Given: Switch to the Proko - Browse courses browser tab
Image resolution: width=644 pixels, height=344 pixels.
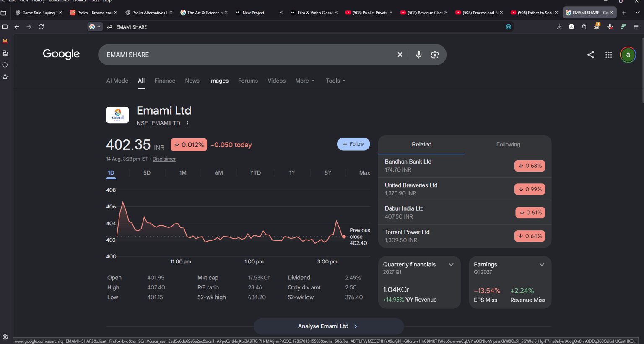Looking at the screenshot, I should pos(94,13).
